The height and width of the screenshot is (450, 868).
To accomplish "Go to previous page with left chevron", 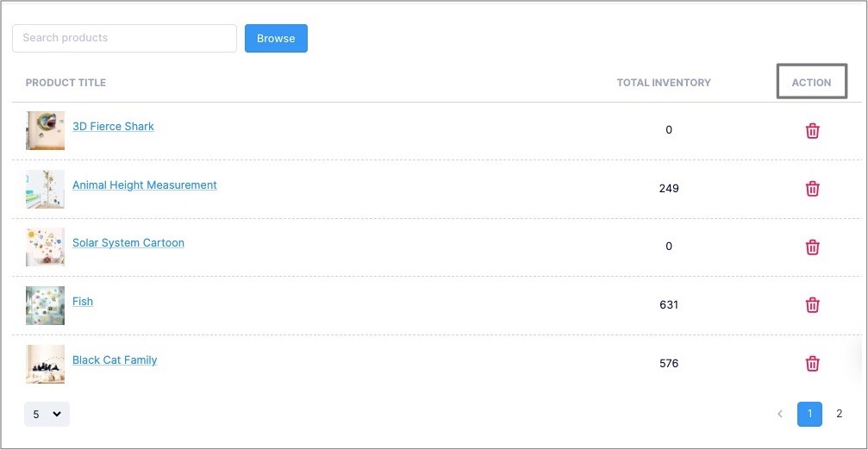I will [x=780, y=414].
